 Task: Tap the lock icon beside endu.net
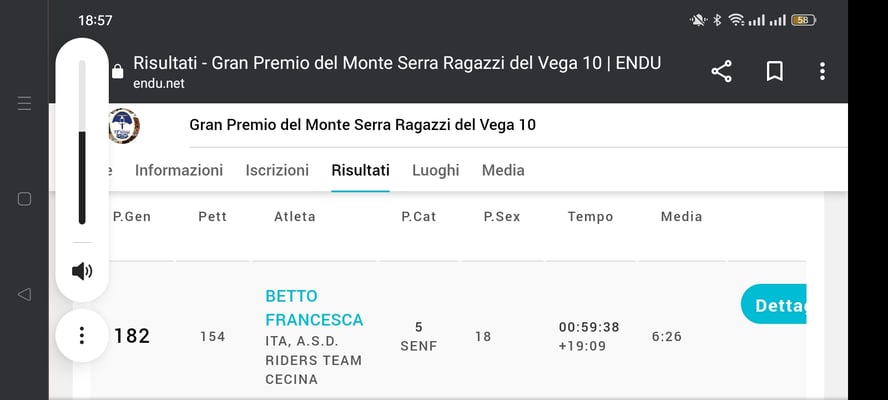pyautogui.click(x=118, y=71)
